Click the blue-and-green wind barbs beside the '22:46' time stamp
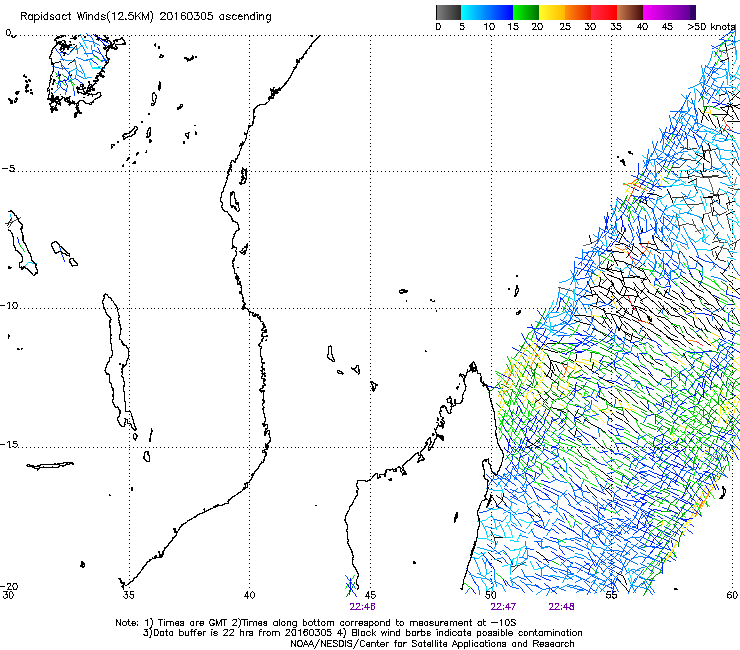This screenshot has width=740, height=650. (x=351, y=586)
